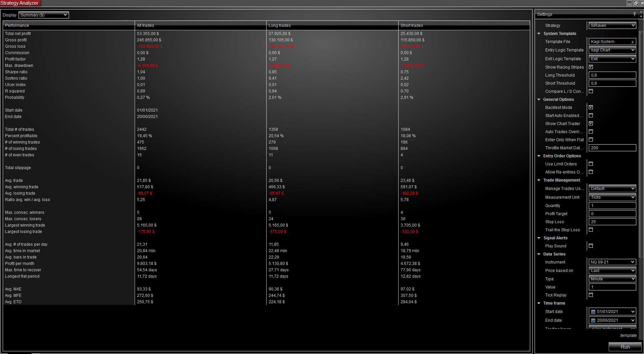Select All trades Sharpe ratio value 1,04
This screenshot has height=354, width=644.
[x=141, y=72]
